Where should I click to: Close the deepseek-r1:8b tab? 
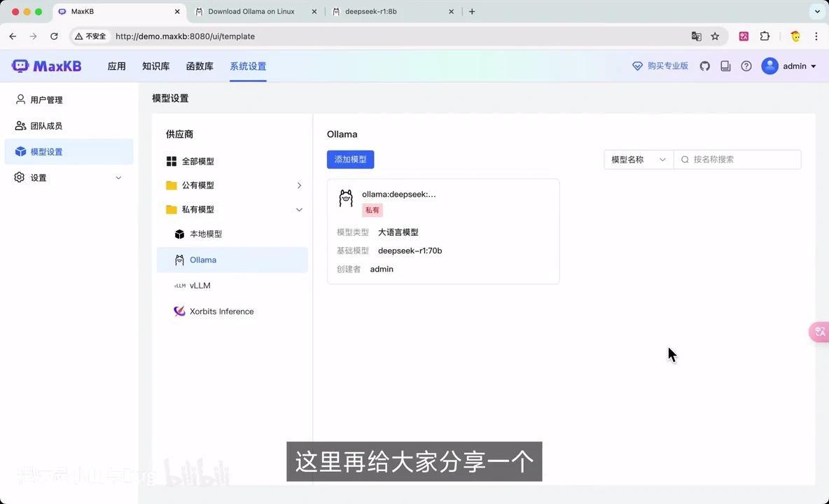(451, 11)
